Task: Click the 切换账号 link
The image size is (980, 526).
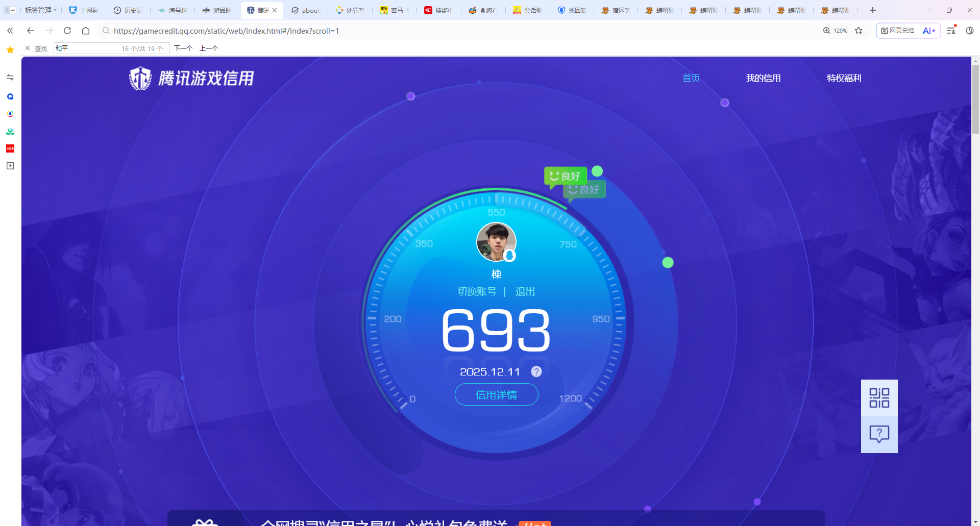Action: 477,291
